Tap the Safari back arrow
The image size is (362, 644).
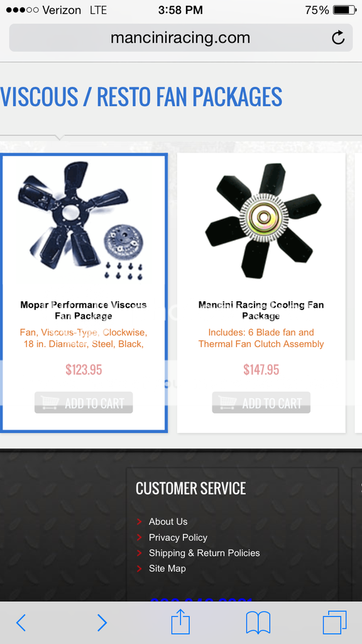point(21,623)
